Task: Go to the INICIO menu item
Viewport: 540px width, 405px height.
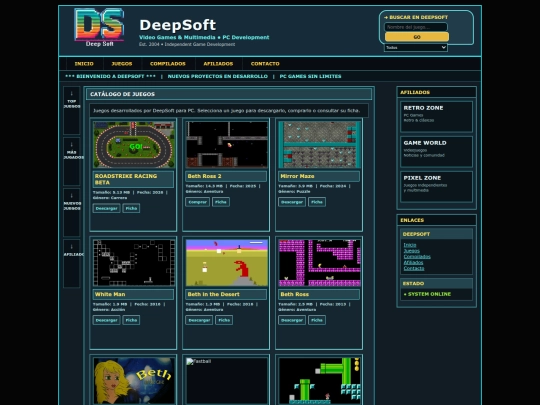Action: (84, 64)
